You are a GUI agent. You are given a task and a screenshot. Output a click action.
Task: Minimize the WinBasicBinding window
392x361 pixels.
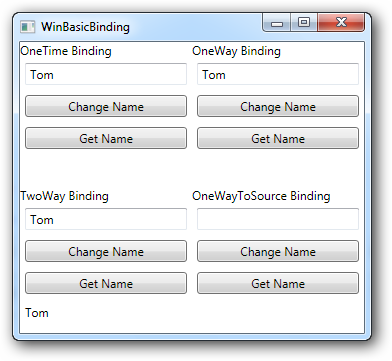tap(277, 23)
